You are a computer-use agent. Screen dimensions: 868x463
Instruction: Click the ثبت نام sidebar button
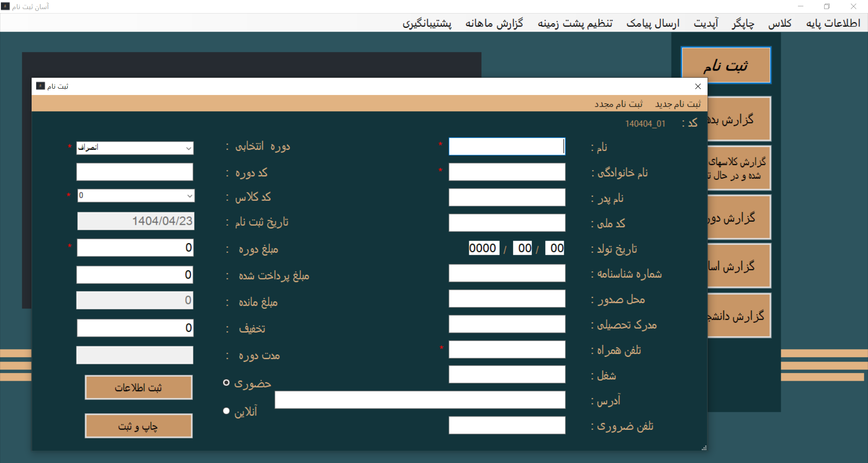(x=726, y=65)
